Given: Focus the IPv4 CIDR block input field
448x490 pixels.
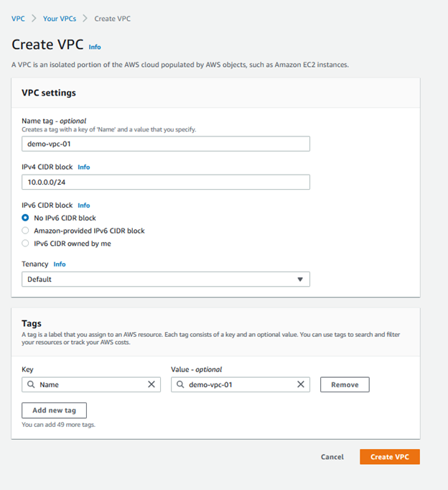Looking at the screenshot, I should coord(166,182).
